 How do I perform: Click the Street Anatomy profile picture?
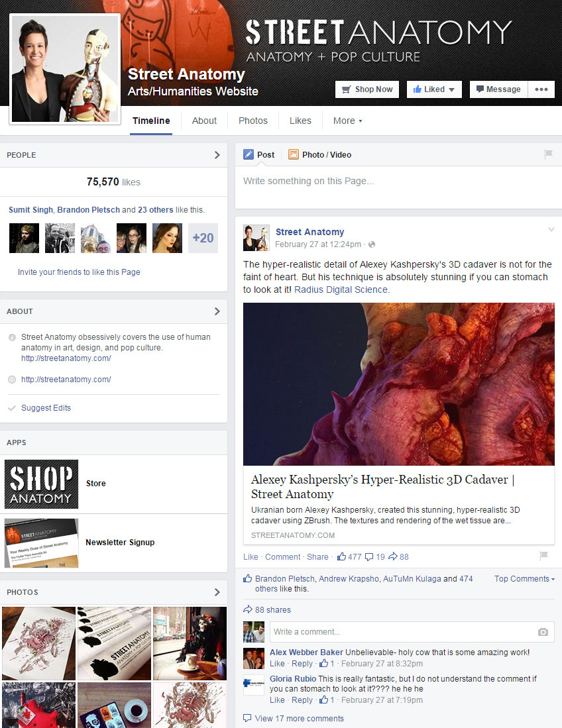pyautogui.click(x=65, y=69)
